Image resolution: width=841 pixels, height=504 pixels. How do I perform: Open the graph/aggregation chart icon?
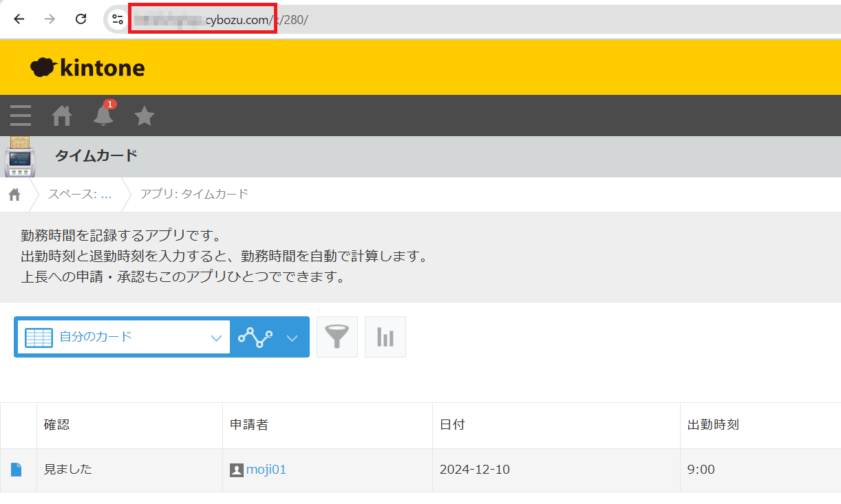[385, 336]
